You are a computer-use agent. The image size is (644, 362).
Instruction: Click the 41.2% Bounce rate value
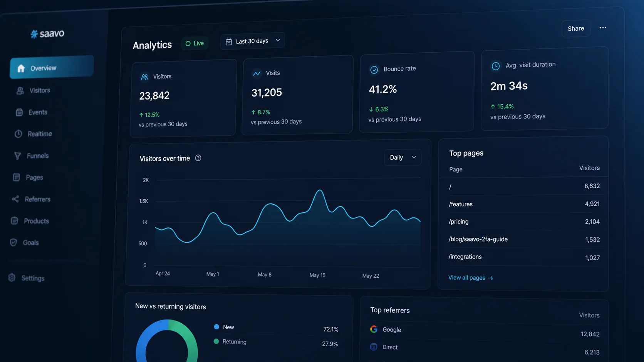(383, 89)
